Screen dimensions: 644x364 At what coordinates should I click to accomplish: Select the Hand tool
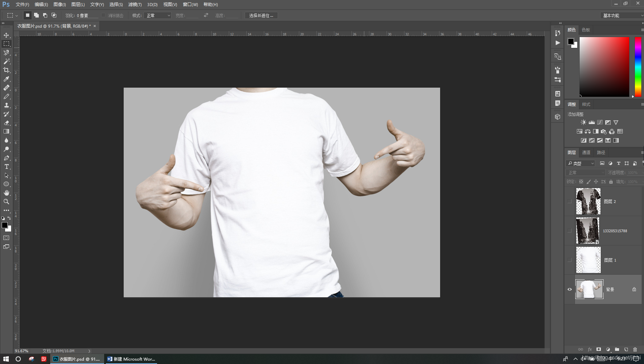click(x=6, y=193)
